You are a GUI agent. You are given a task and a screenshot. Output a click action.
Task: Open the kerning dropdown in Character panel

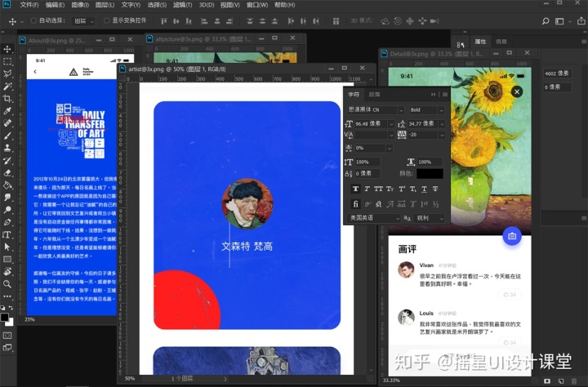tap(391, 135)
